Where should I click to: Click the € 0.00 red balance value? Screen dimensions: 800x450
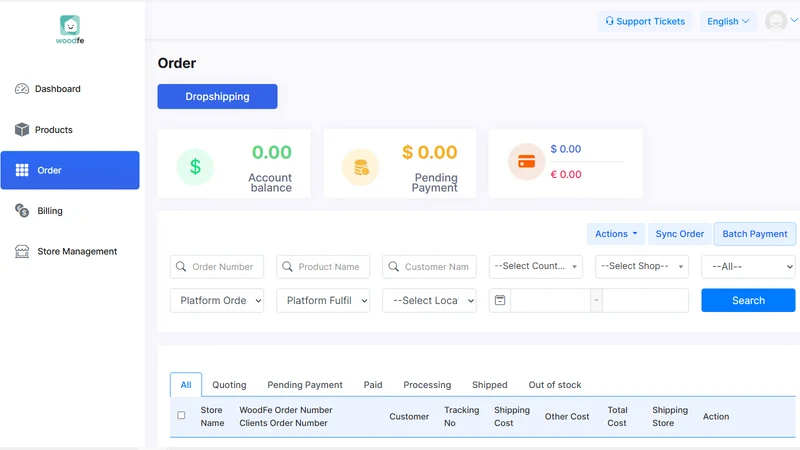(566, 174)
